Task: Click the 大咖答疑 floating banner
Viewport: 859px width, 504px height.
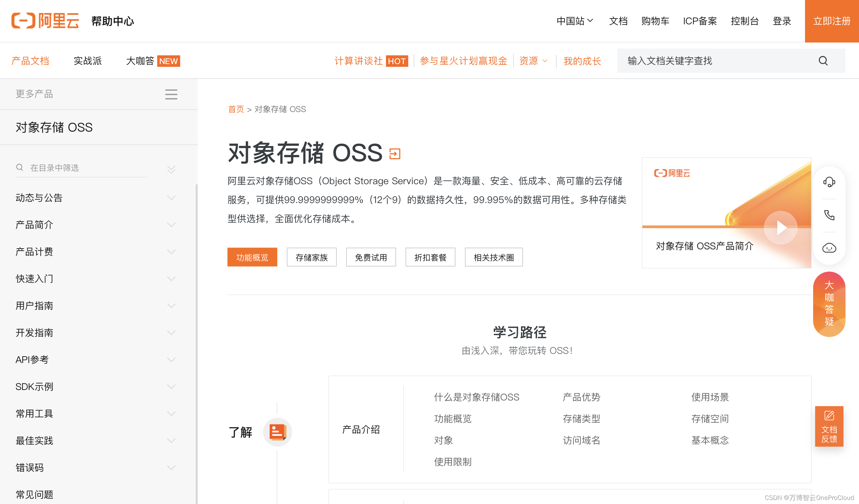Action: pos(829,304)
